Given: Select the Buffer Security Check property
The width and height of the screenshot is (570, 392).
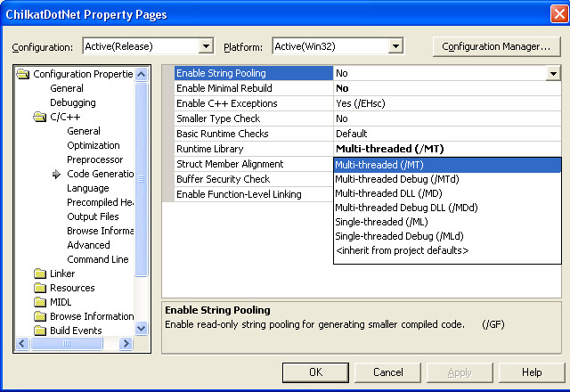Looking at the screenshot, I should 254,179.
